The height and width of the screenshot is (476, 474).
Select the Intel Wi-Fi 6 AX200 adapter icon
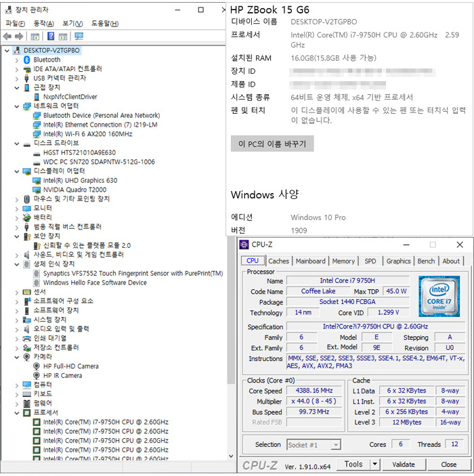tap(37, 134)
